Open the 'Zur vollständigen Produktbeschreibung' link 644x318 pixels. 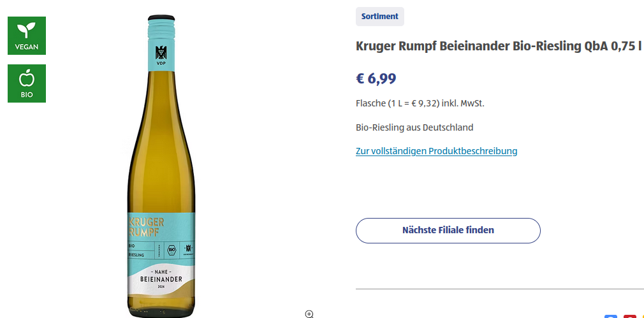point(436,151)
